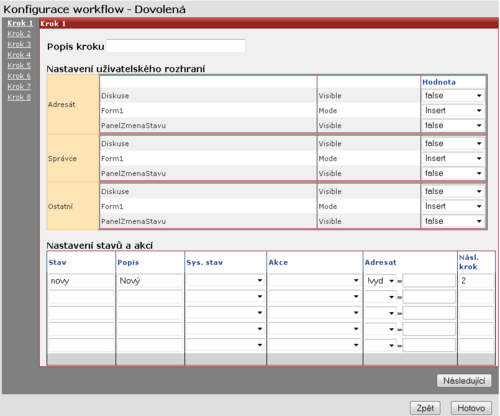
Task: Open Adresát Diskuse Visible value dropdown
Action: 453,96
